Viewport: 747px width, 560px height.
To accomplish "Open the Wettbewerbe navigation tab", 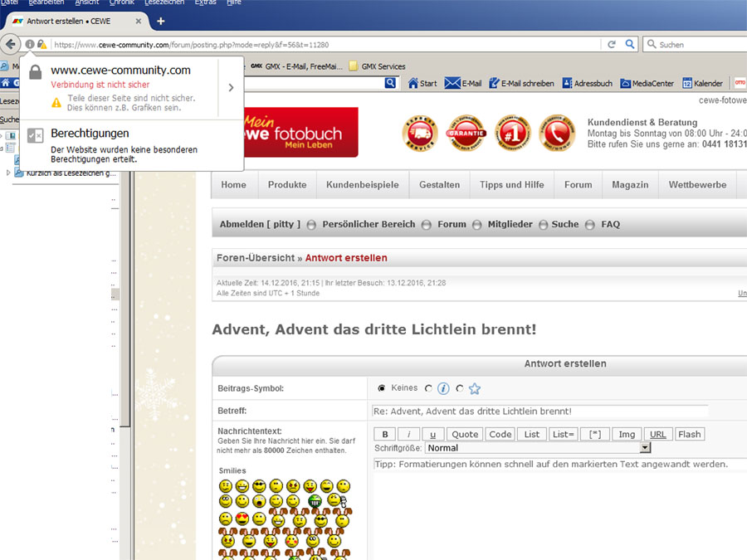I will tap(697, 185).
